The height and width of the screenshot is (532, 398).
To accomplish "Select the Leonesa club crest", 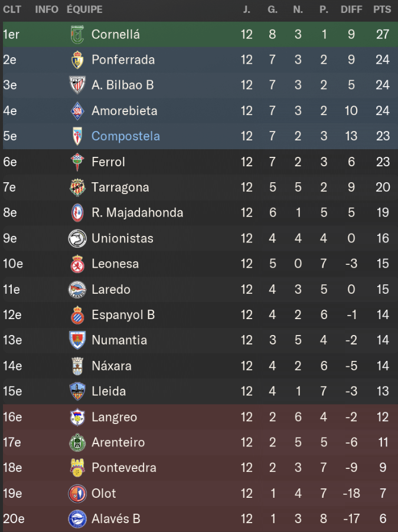I will [76, 264].
